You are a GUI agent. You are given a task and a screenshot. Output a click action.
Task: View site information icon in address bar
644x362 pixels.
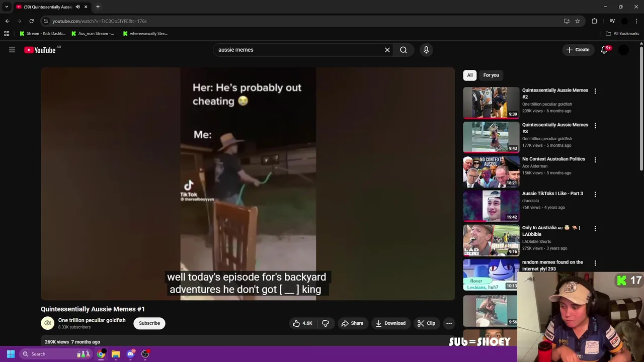[46, 21]
